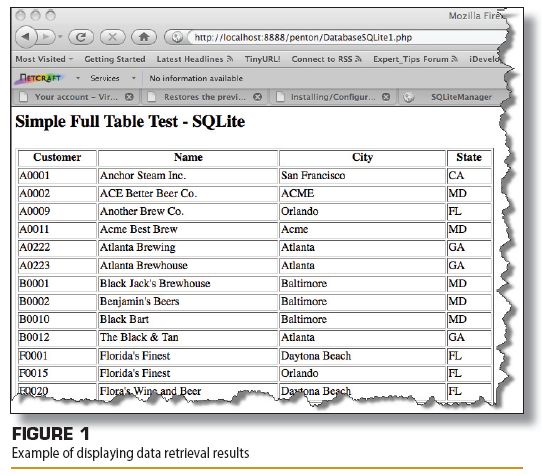Viewport: 542px width, 475px height.
Task: Select customer cell A0222
Action: 57,248
